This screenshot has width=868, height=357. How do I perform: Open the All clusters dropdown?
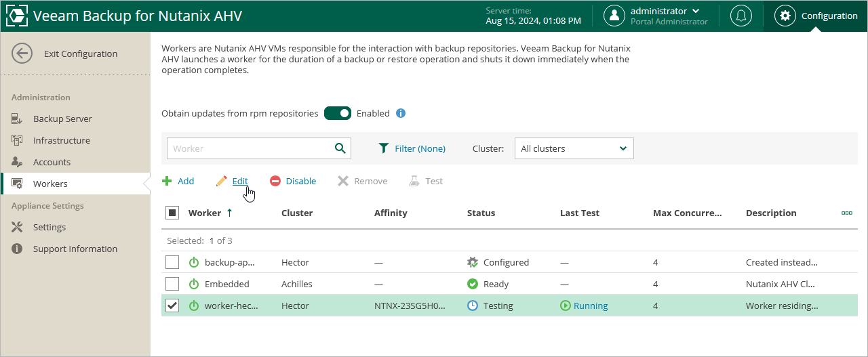(574, 148)
